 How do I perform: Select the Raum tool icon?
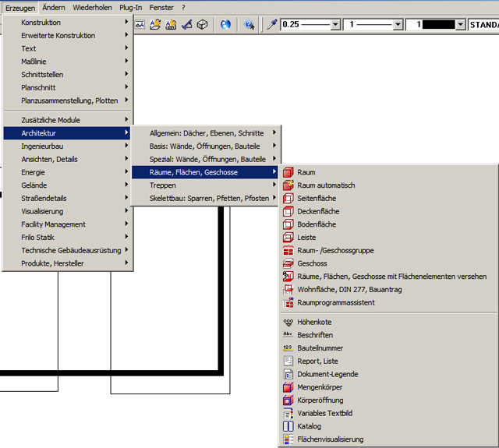288,172
